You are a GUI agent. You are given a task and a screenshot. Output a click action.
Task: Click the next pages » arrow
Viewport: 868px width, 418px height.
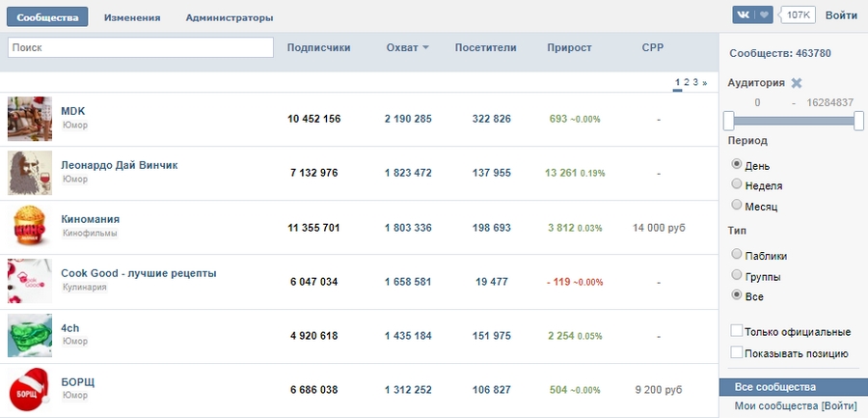point(705,83)
